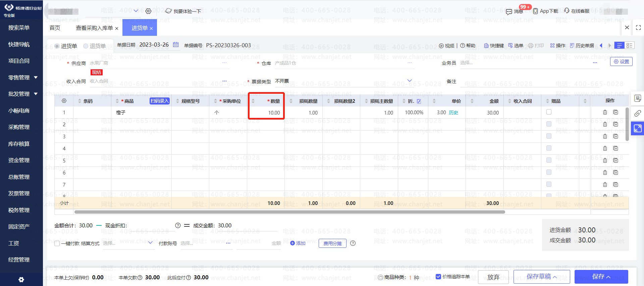644x286 pixels.
Task: Click the 扫码录入 scan entry button
Action: (160, 101)
